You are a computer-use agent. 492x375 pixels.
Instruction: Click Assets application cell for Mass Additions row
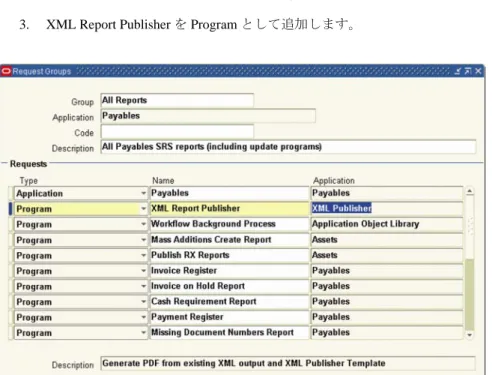tap(387, 240)
